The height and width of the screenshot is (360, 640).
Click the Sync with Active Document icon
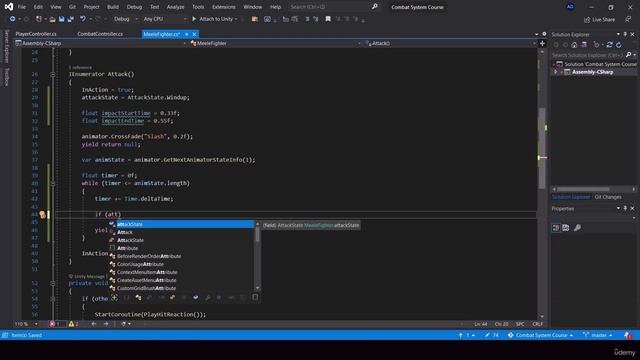(609, 45)
